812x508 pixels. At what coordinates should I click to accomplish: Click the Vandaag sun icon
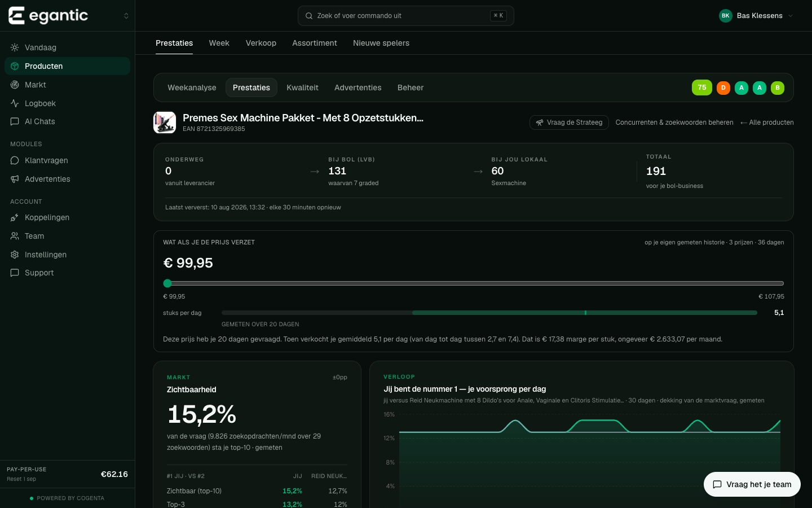click(x=15, y=47)
